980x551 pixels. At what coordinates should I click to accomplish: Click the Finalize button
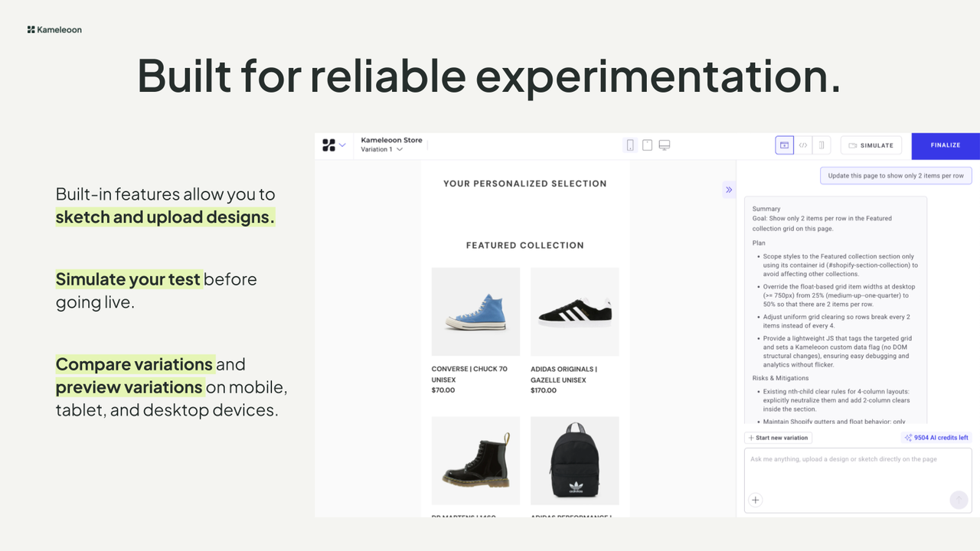946,145
